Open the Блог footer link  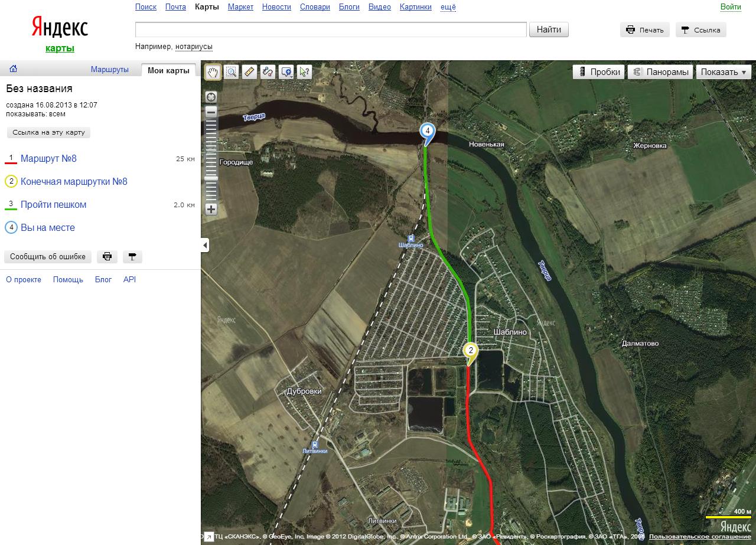[x=103, y=279]
